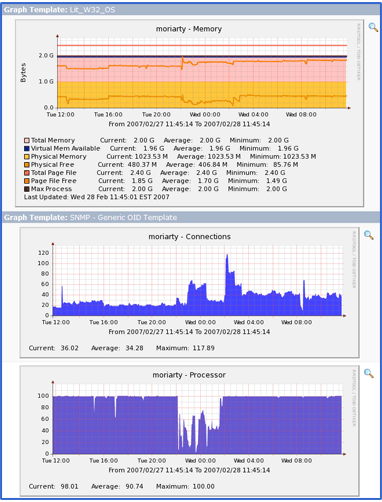The image size is (382, 502).
Task: Select the 'moriarty - Processor' graph title
Action: pyautogui.click(x=189, y=375)
